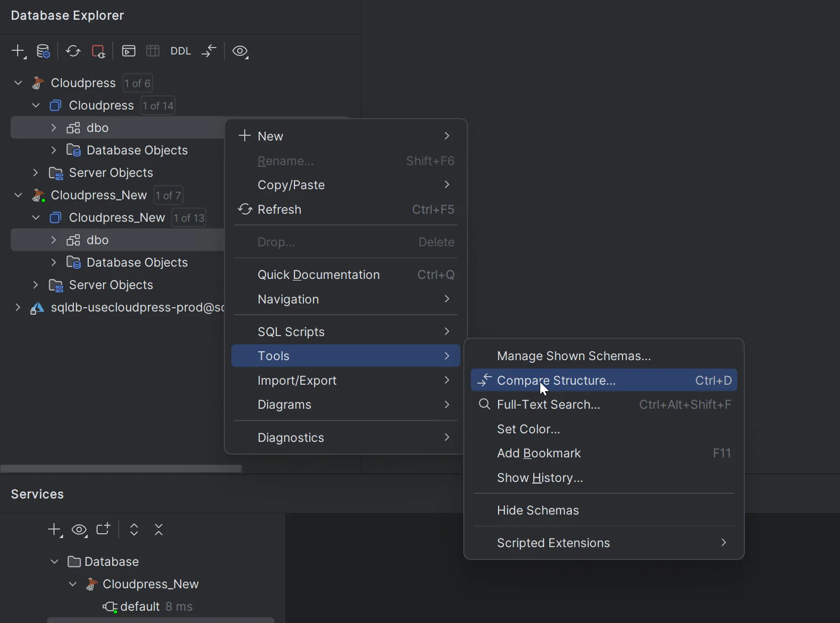Open the View Options eye icon in Database Explorer

(x=240, y=51)
